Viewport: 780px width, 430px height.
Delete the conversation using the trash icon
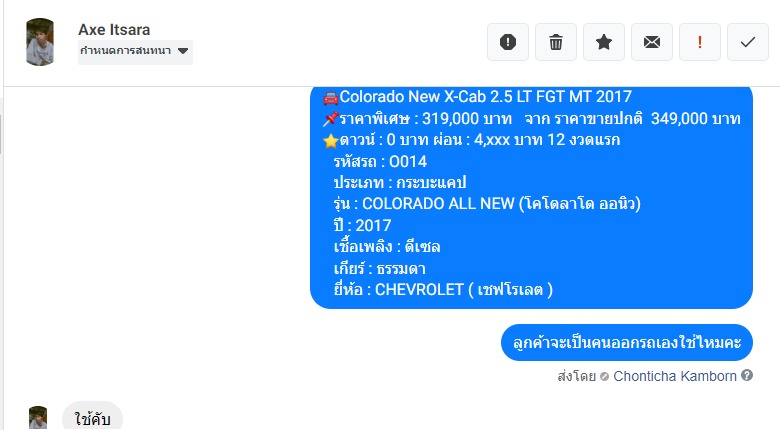click(556, 42)
